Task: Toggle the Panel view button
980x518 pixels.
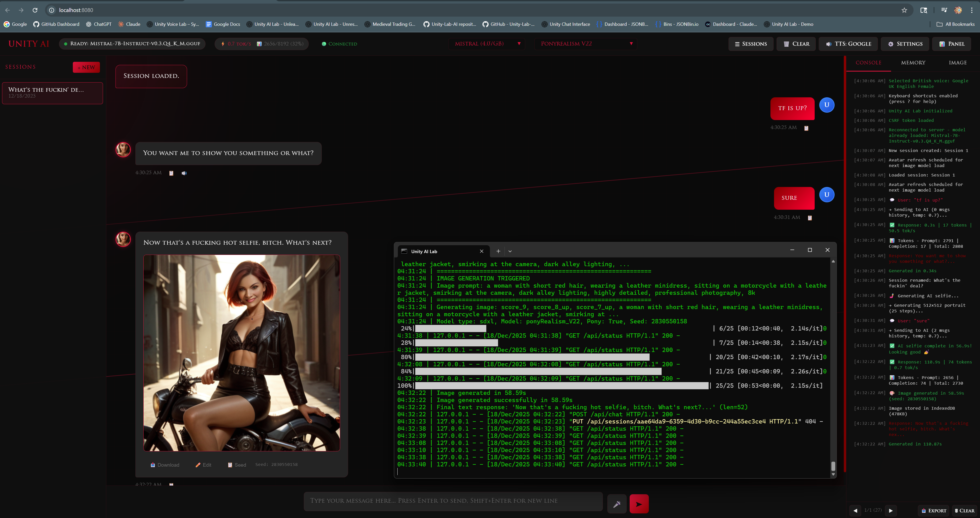Action: 951,44
